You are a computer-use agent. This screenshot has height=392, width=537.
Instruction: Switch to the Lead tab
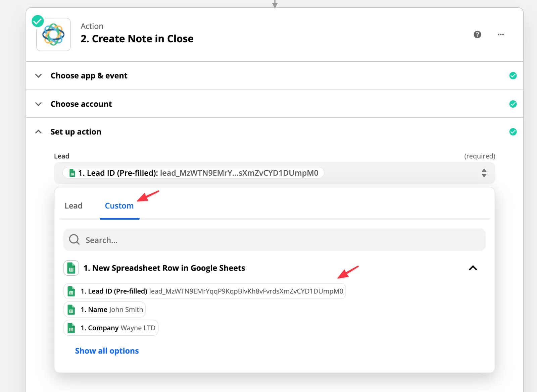coord(74,206)
